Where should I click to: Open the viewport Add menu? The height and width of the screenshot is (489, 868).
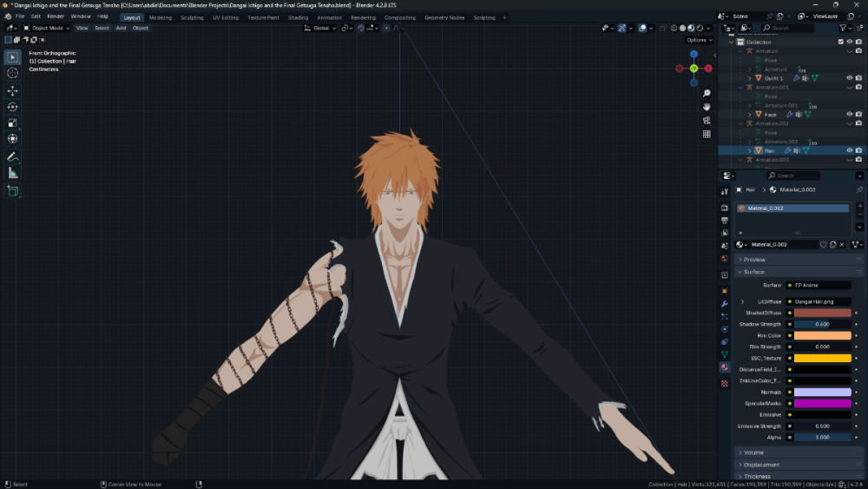pos(121,29)
